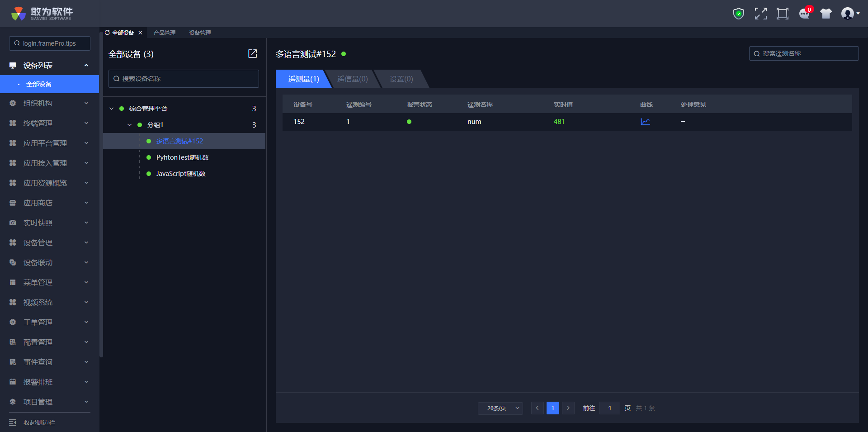Open the 设置(0) tab
Screen dimensions: 868x432
click(401, 79)
